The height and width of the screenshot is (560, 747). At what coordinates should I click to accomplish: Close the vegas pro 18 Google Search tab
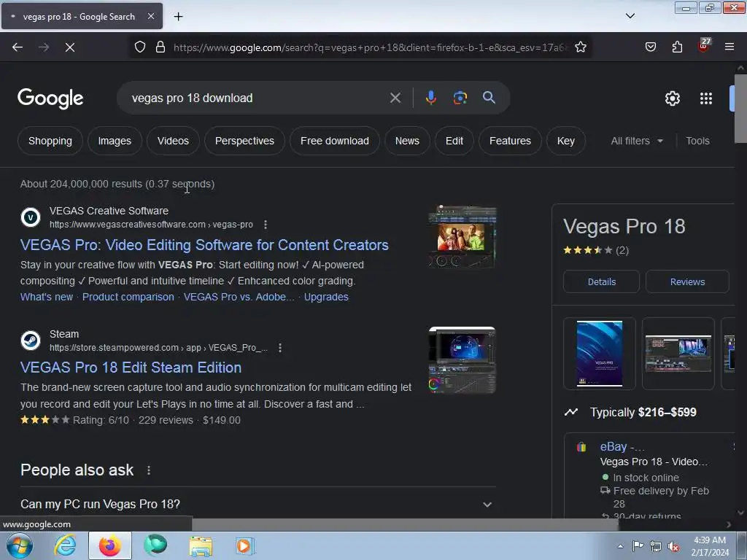[150, 16]
